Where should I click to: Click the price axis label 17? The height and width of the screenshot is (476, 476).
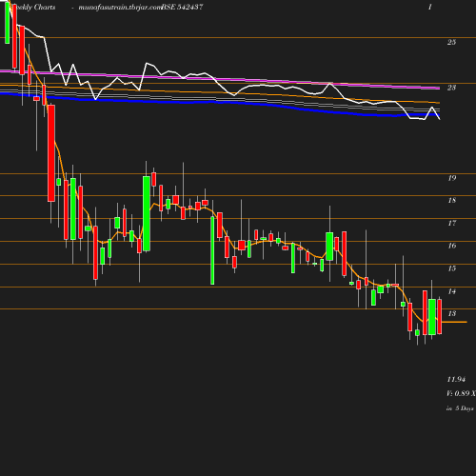(x=452, y=223)
